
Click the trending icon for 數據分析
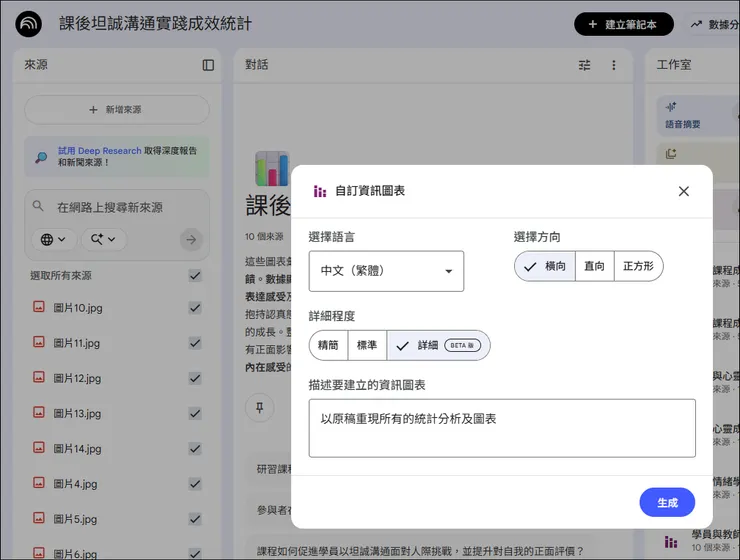tap(696, 25)
